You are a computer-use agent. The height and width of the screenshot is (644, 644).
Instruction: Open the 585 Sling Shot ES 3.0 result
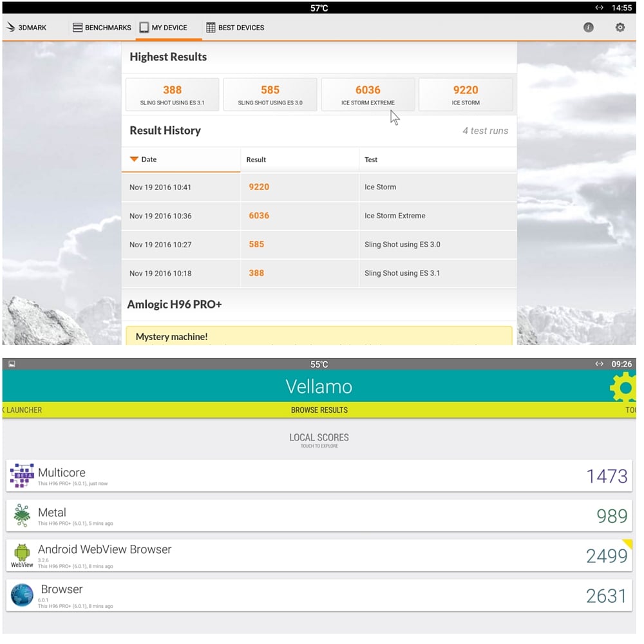pyautogui.click(x=270, y=94)
